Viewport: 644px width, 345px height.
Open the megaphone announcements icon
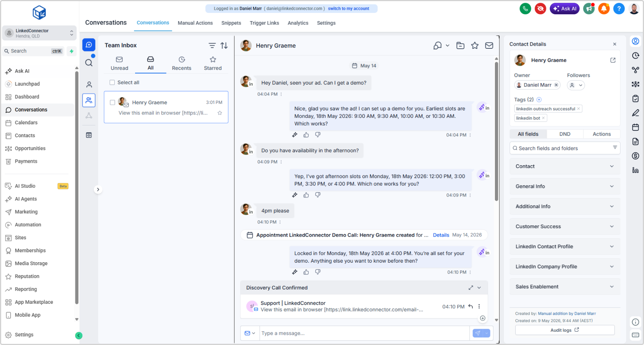589,8
